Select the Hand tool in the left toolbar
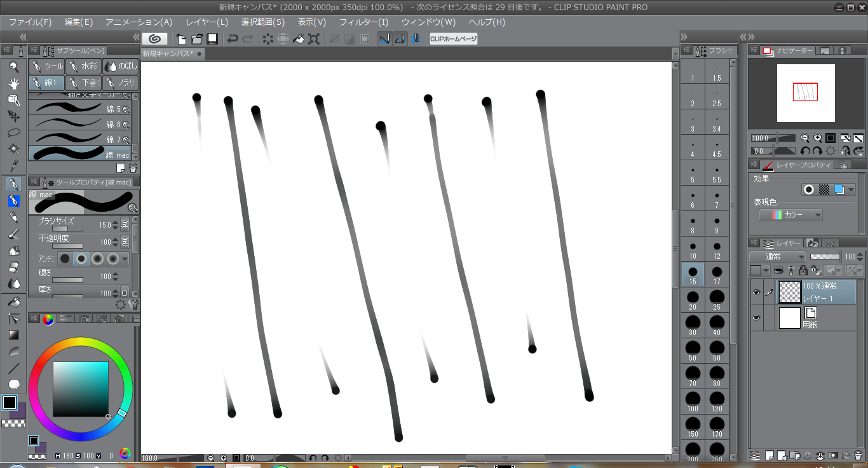Screen dimensions: 868x468 pos(13,83)
